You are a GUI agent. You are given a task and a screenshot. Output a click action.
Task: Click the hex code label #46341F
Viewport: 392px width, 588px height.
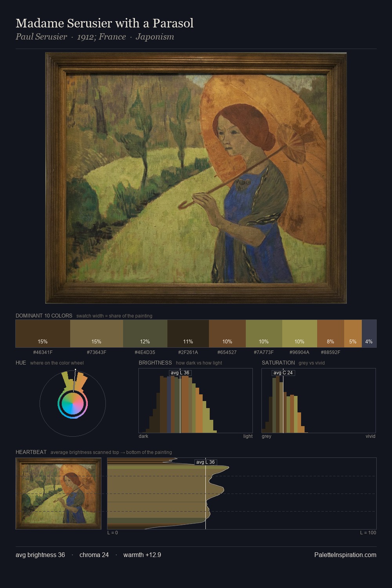43,352
